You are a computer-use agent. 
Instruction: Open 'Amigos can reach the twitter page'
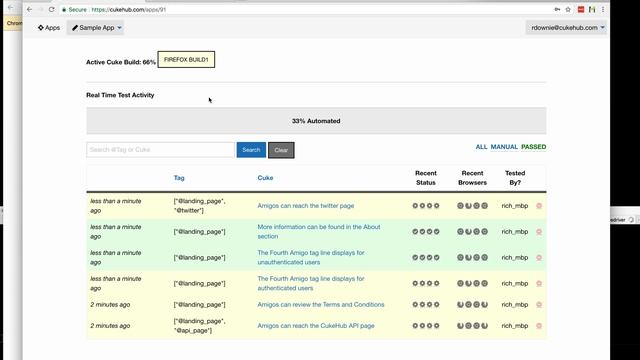pyautogui.click(x=306, y=206)
